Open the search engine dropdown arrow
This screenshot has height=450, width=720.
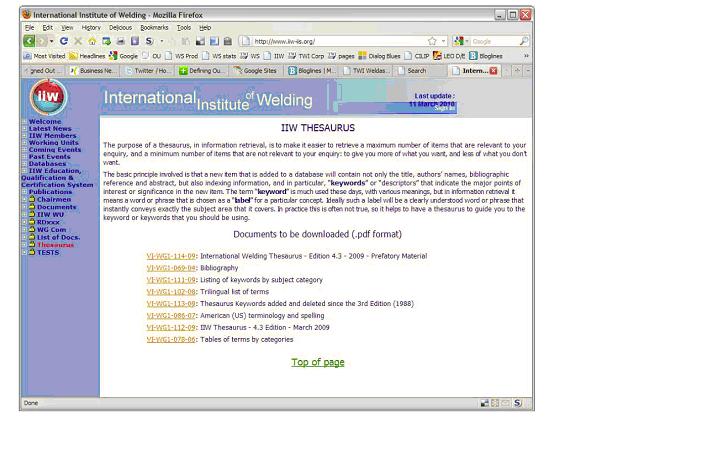pos(467,41)
